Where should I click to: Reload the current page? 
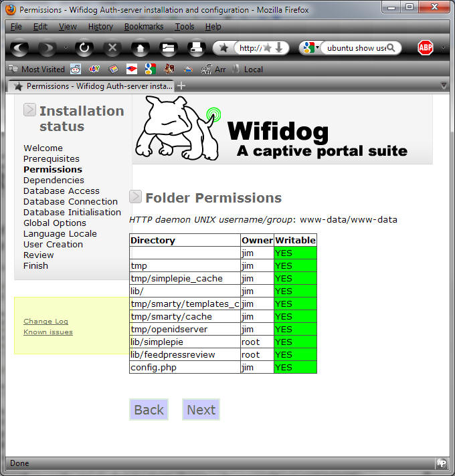84,48
